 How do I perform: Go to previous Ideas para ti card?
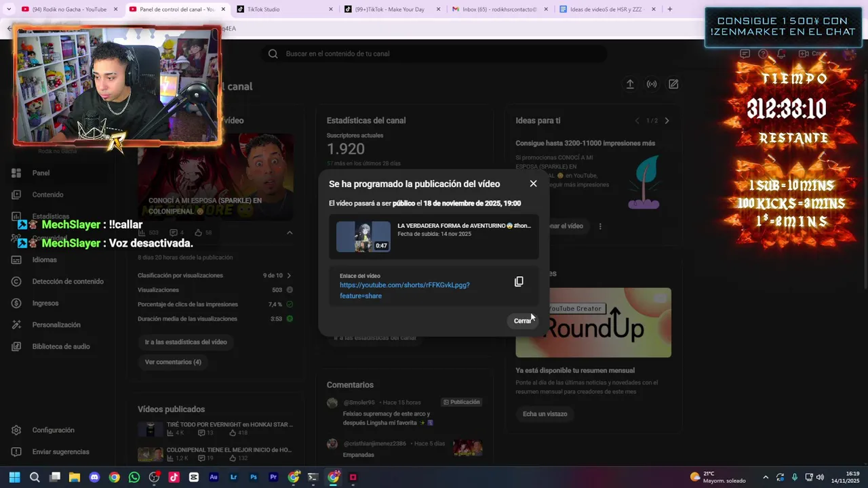[x=637, y=121]
